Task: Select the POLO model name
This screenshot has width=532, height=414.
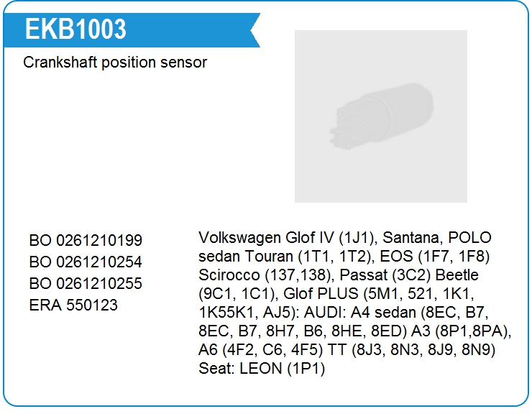Action: (472, 237)
